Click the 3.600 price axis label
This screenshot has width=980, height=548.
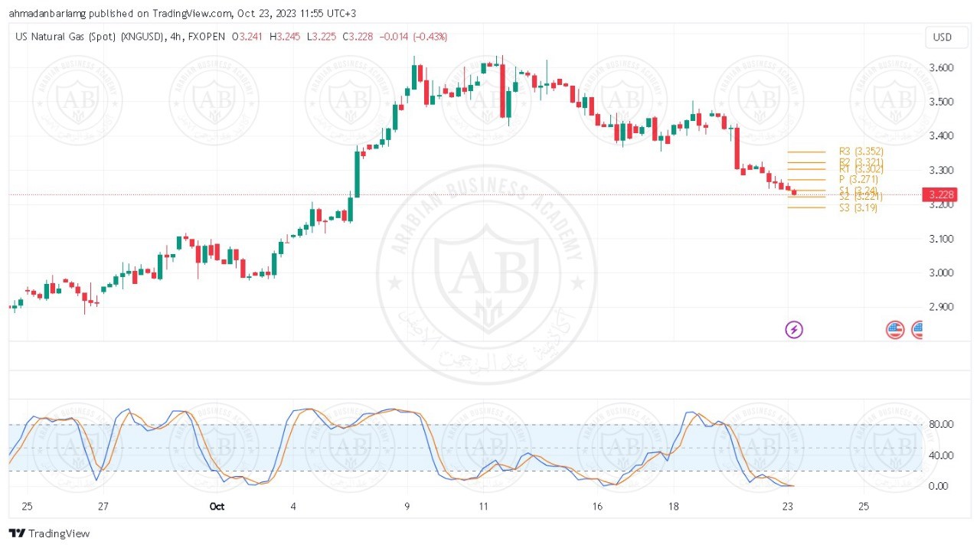(940, 67)
